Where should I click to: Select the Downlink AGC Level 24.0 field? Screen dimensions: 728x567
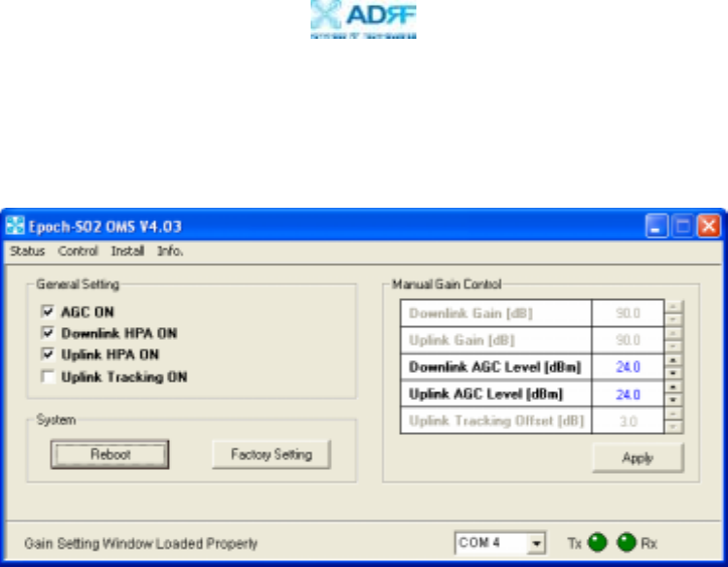tap(628, 367)
